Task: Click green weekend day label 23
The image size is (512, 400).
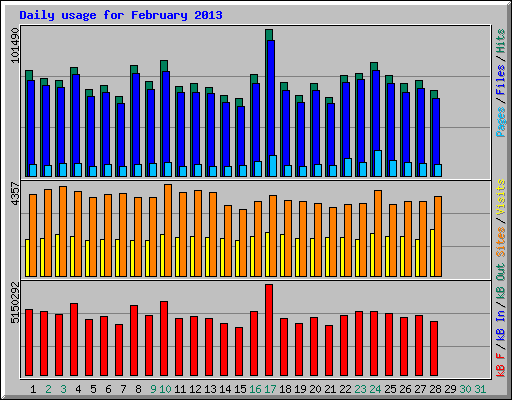Action: point(360,389)
